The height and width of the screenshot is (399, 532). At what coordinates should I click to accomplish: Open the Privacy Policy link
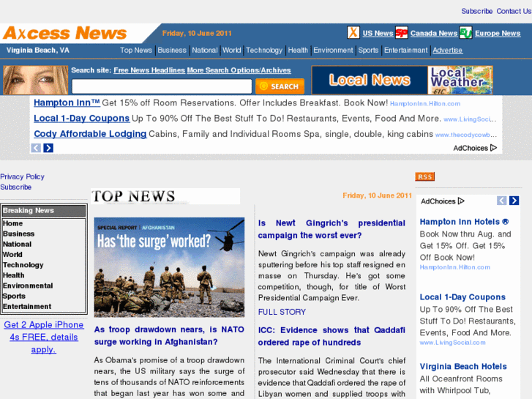(x=23, y=176)
